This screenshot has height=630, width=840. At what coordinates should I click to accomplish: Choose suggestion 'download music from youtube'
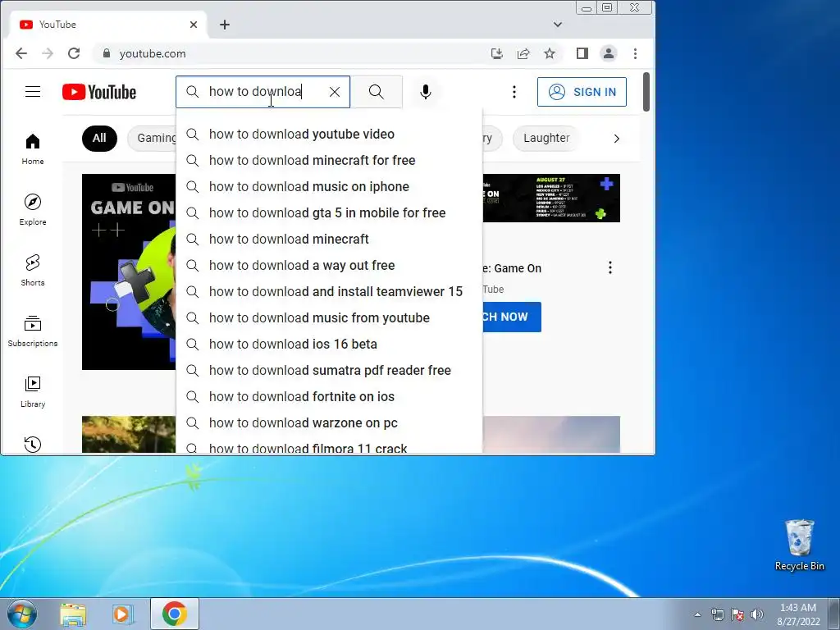(x=329, y=317)
